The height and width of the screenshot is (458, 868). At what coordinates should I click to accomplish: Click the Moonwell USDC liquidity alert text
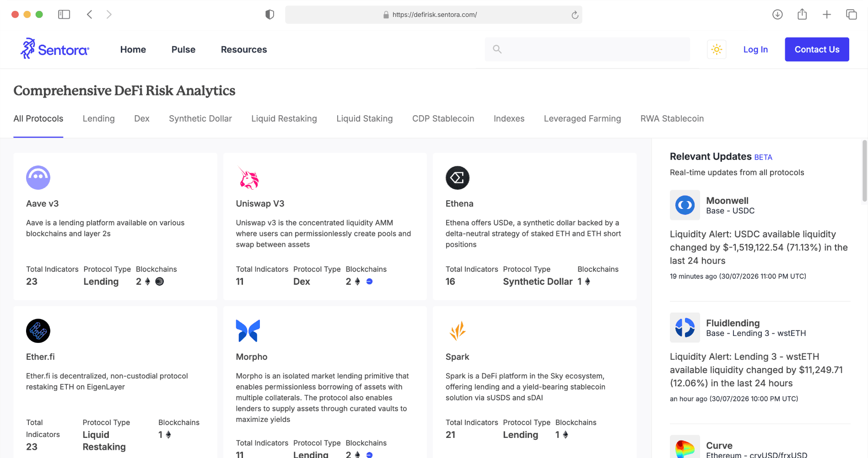pyautogui.click(x=759, y=247)
